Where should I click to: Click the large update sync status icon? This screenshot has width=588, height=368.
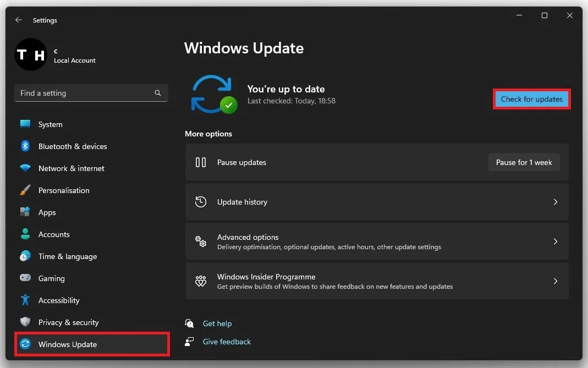click(214, 94)
